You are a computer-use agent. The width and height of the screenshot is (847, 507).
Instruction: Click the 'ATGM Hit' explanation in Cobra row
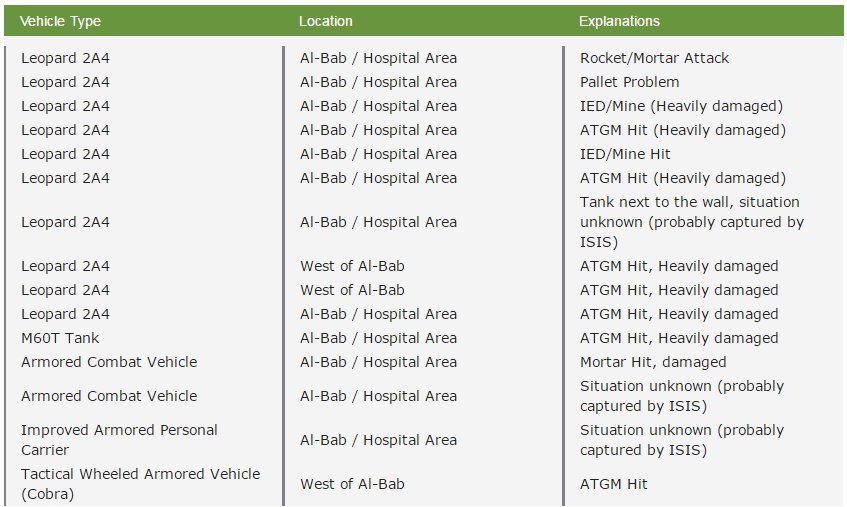[x=614, y=484]
